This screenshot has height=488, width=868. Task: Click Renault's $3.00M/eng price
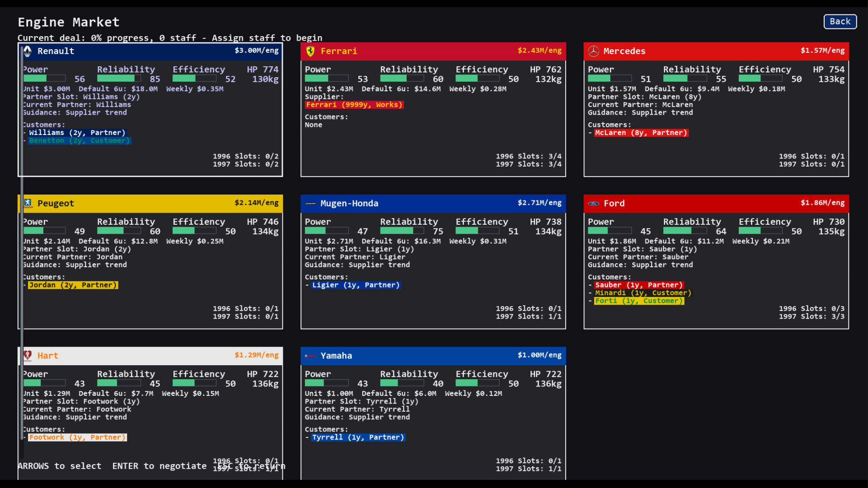coord(256,51)
